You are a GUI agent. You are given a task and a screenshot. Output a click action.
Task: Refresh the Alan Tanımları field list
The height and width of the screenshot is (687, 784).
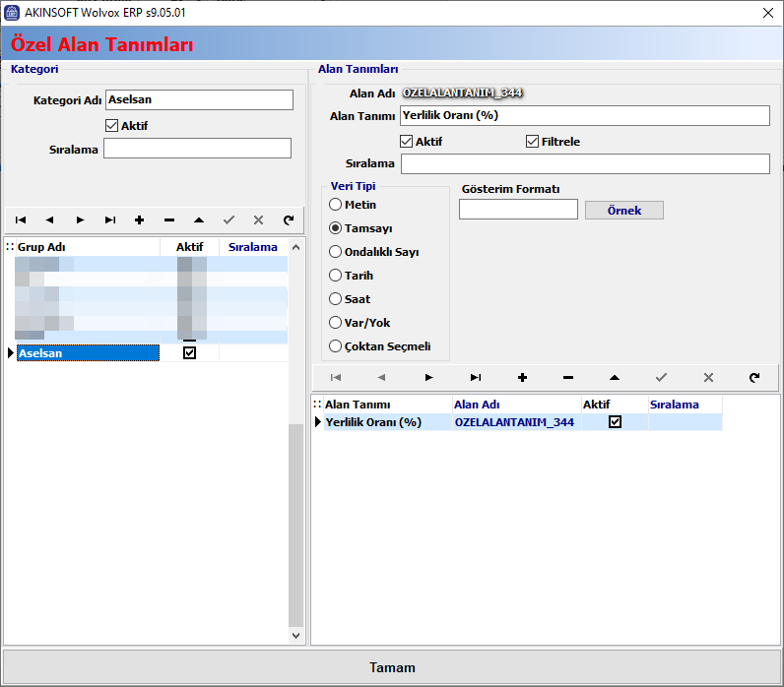(754, 377)
